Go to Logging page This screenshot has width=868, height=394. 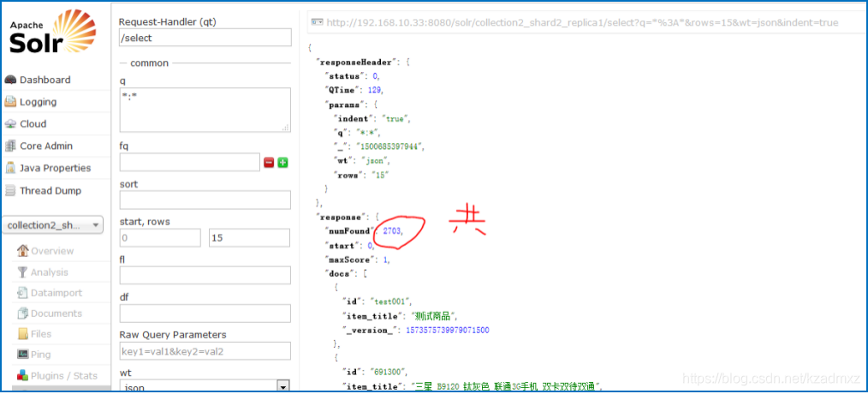pos(39,102)
